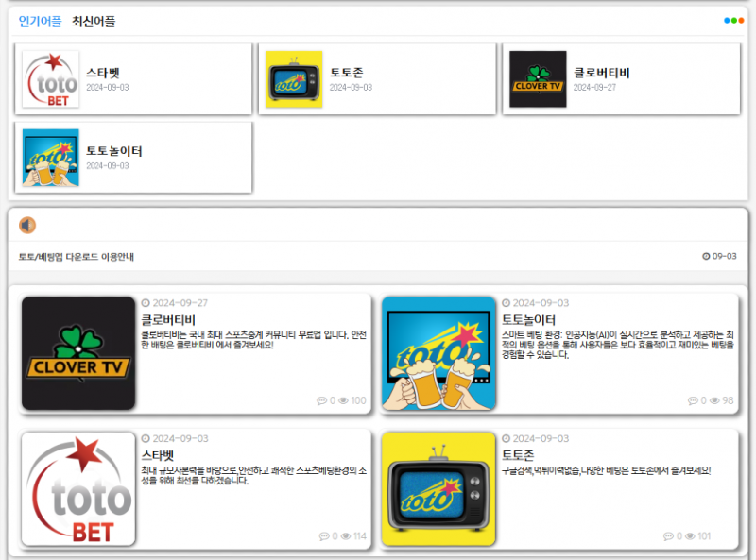Open the 토토놀이터 title in popular apps
756x560 pixels.
[x=113, y=151]
